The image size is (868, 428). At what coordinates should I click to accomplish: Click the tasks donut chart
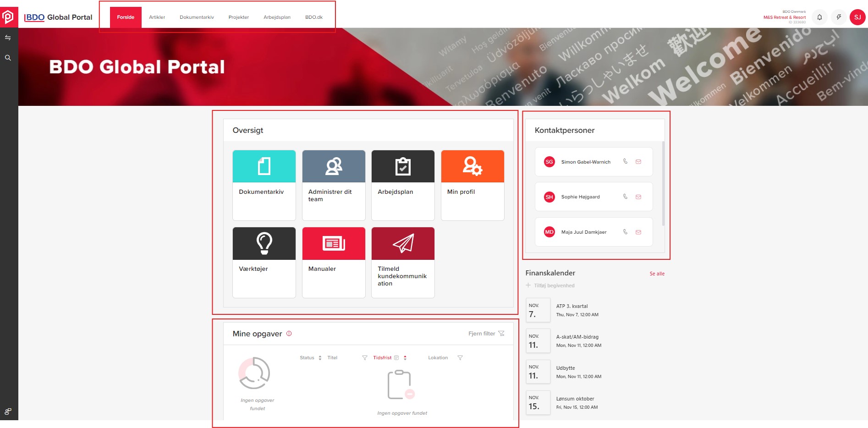click(254, 373)
